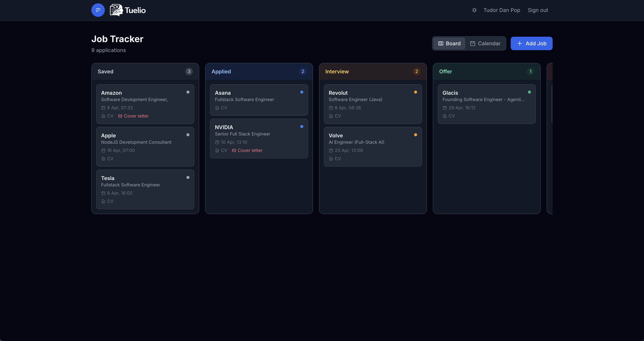Click the CV document icon on Asana card
The width and height of the screenshot is (644, 341).
point(217,108)
